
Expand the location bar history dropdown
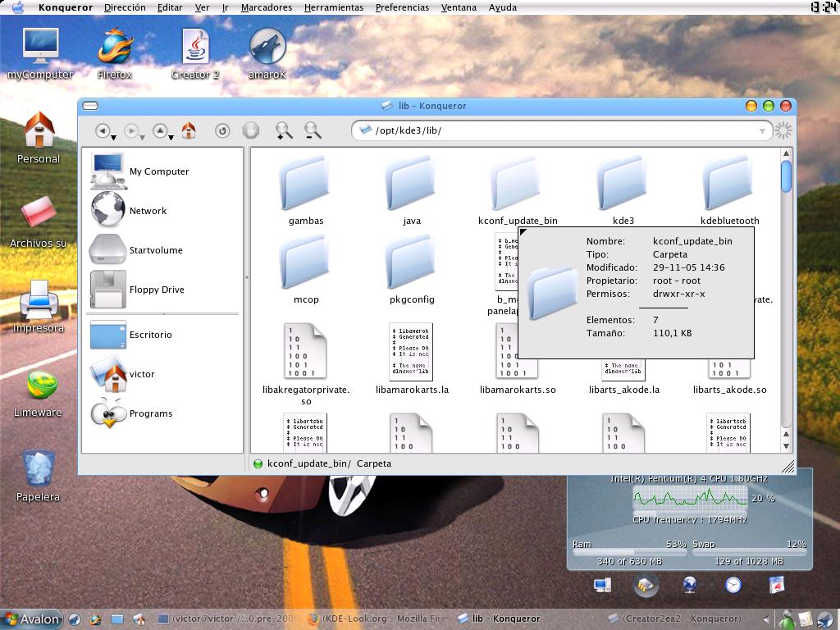(762, 131)
